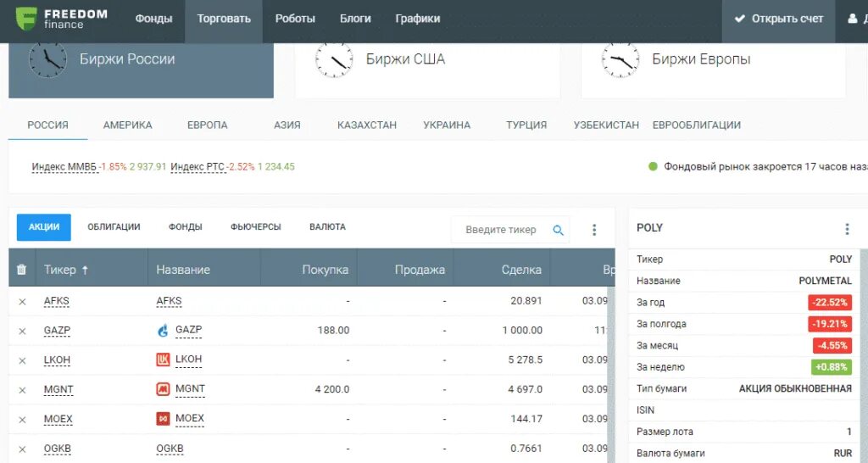Switch to the УКРАИНА tab
The image size is (868, 463).
tap(447, 126)
